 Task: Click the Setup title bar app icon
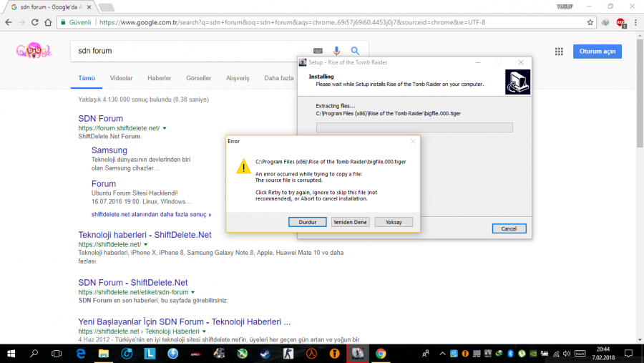(x=303, y=62)
